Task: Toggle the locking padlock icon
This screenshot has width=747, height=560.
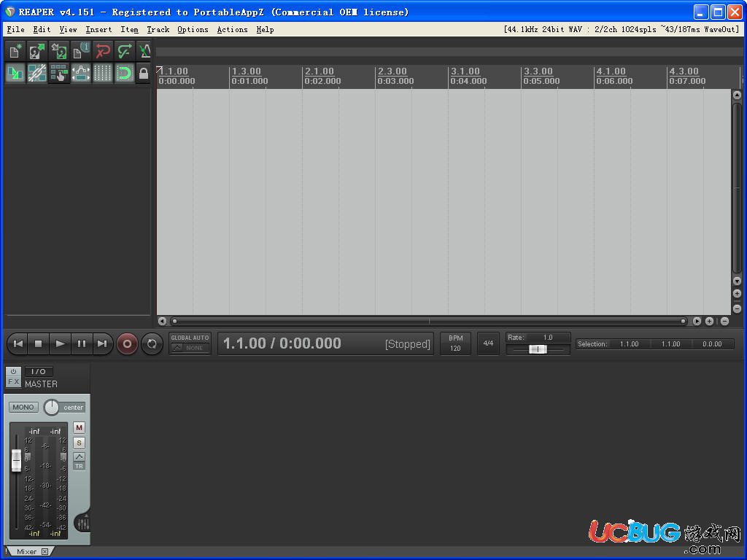Action: [x=144, y=74]
